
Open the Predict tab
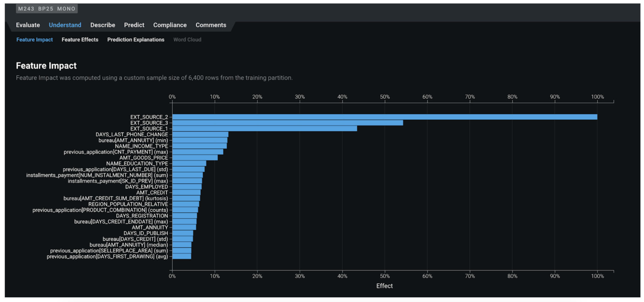[x=134, y=25]
